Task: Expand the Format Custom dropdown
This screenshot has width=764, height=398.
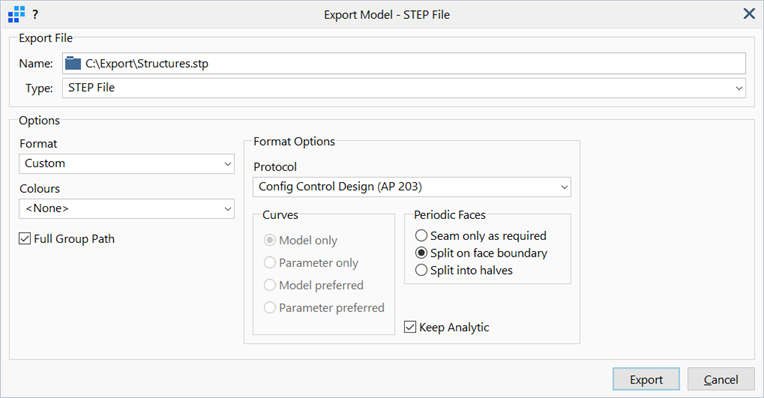Action: pos(127,164)
